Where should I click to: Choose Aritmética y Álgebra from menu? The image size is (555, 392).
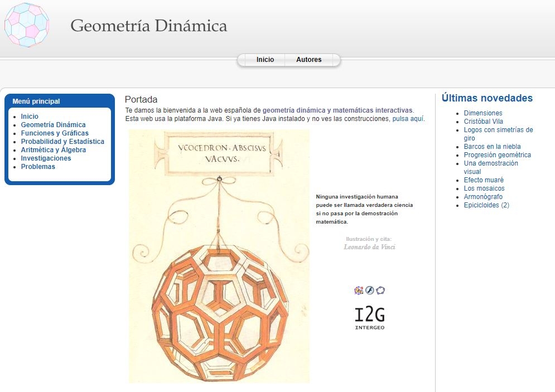click(53, 150)
